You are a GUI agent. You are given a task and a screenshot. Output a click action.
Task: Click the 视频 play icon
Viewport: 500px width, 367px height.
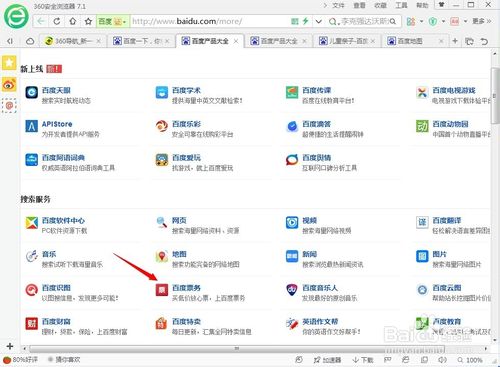292,223
